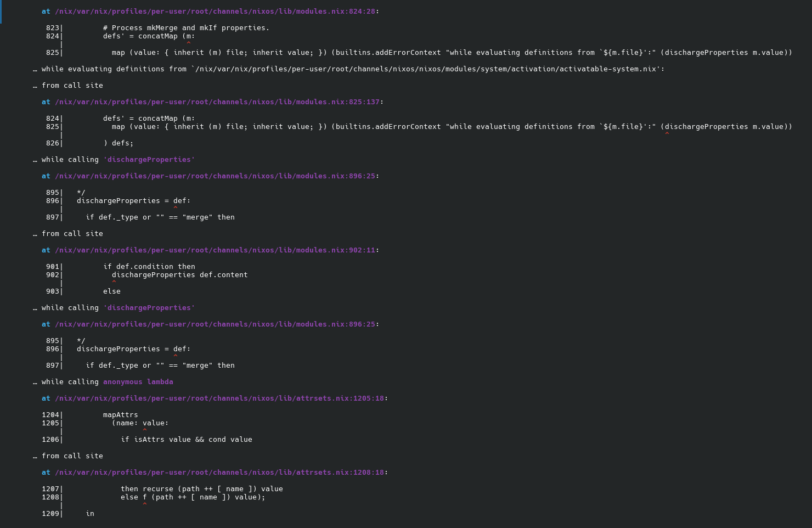This screenshot has width=812, height=528.
Task: Click the ') defs;' code on line 826
Action: (119, 143)
